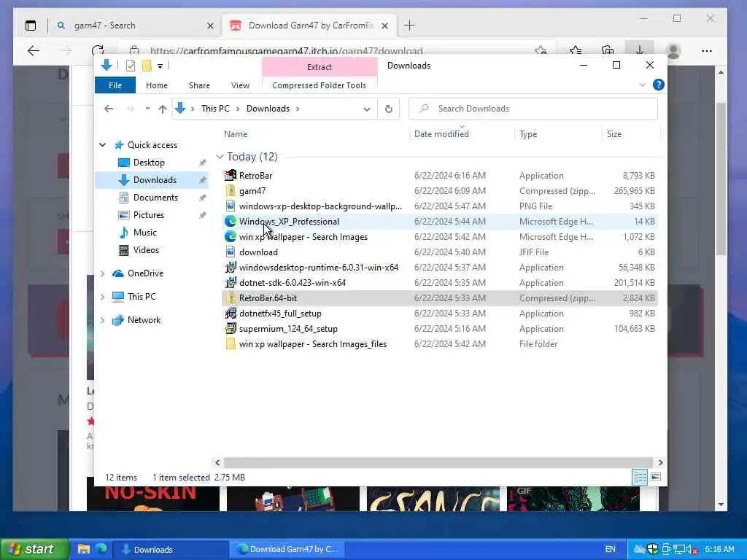Click New folder quick access toolbar icon
Screen dimensions: 747x560
click(147, 66)
